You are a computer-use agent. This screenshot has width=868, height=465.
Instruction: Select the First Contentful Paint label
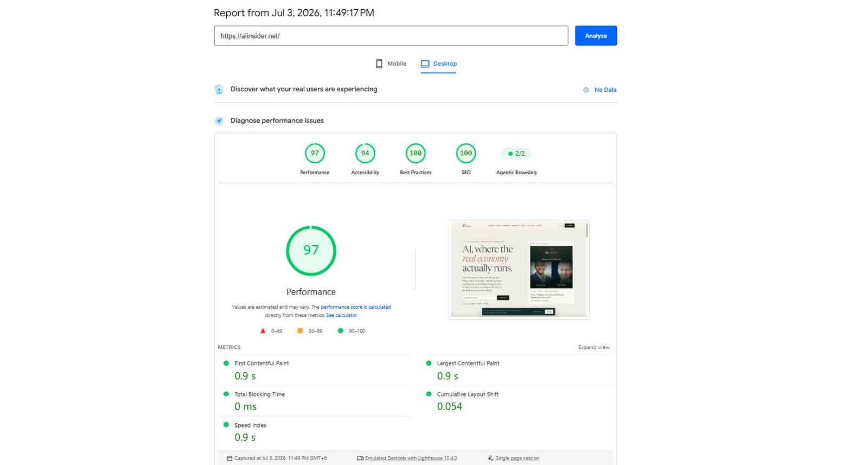[261, 364]
